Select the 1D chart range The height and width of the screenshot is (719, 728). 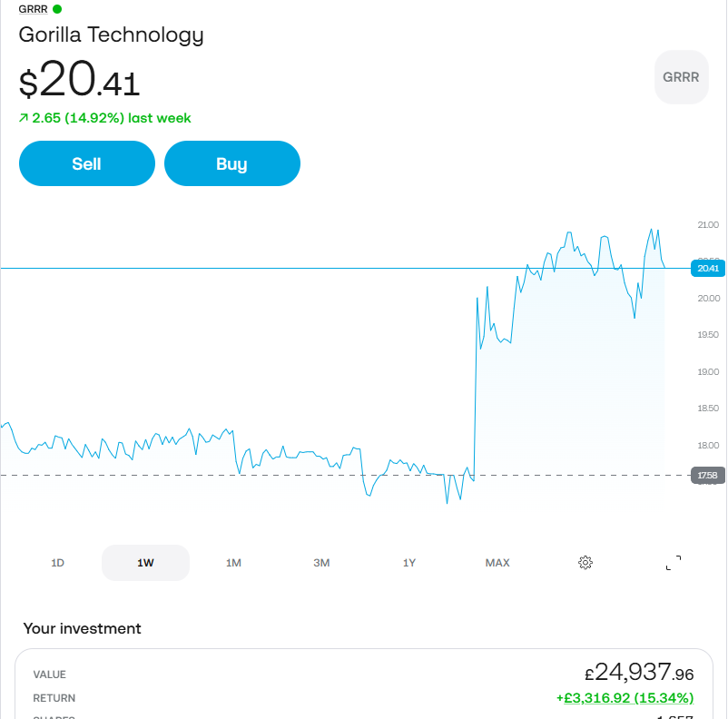point(57,563)
